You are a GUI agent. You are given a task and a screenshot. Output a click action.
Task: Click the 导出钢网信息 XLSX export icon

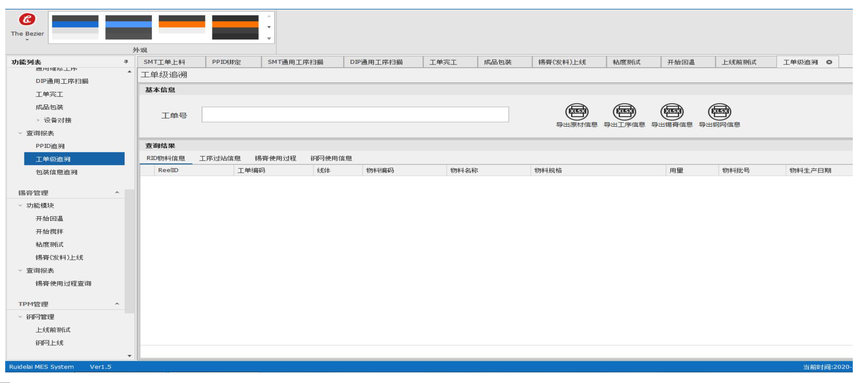[719, 112]
